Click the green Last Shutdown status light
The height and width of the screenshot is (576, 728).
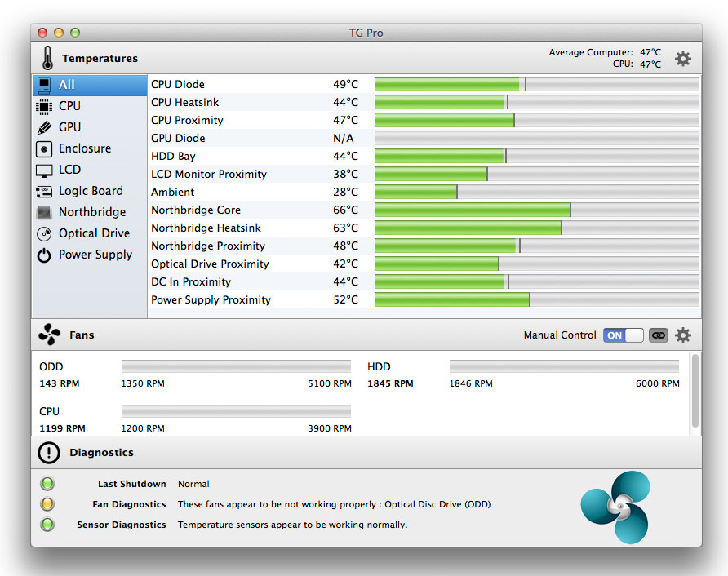[47, 484]
